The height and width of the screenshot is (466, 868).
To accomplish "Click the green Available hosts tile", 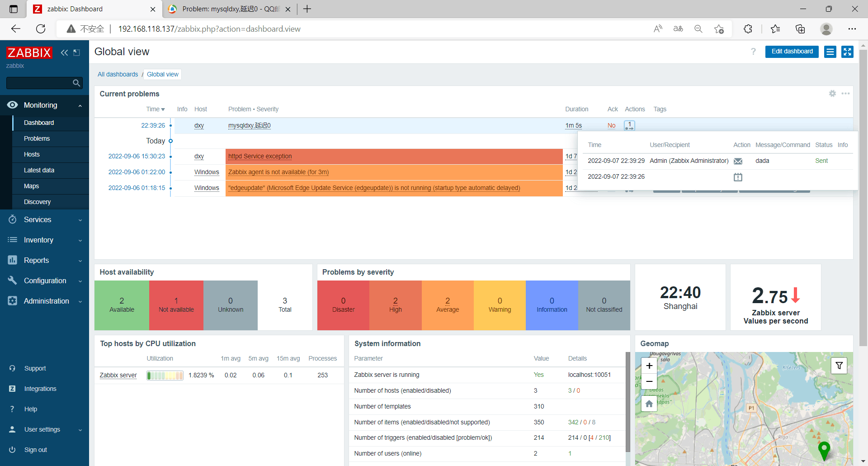I will (122, 305).
